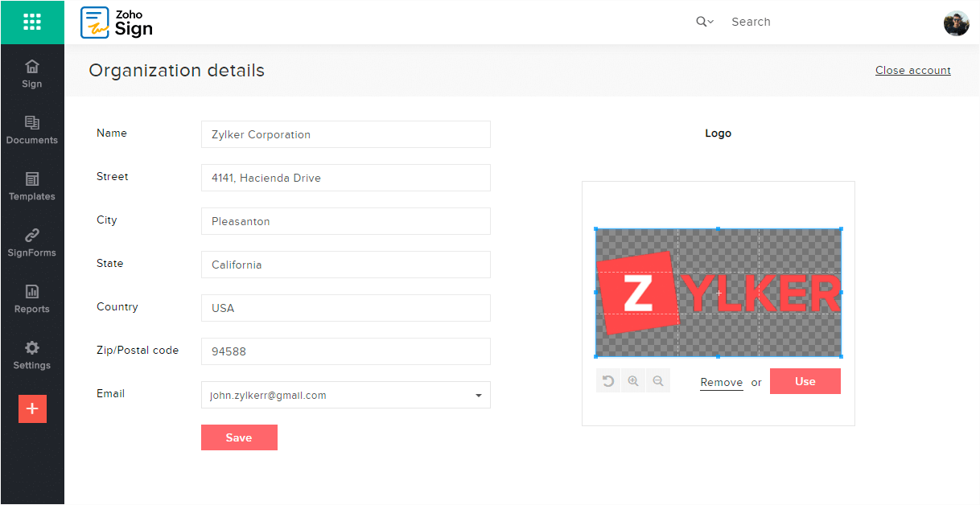Click the red plus create button
Screen dimensions: 980x505
(x=32, y=409)
